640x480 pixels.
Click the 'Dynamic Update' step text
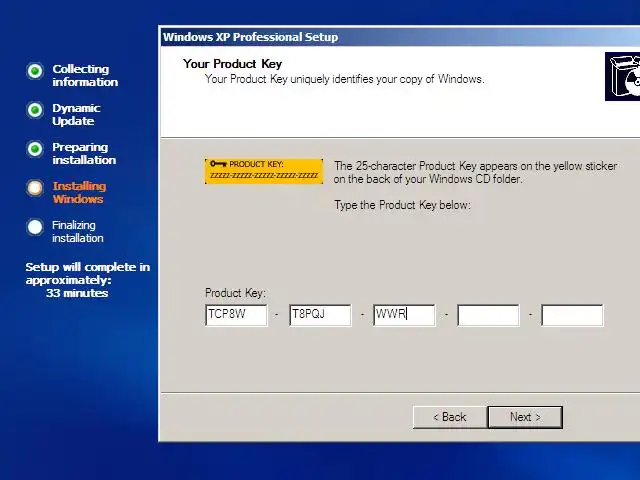click(76, 114)
